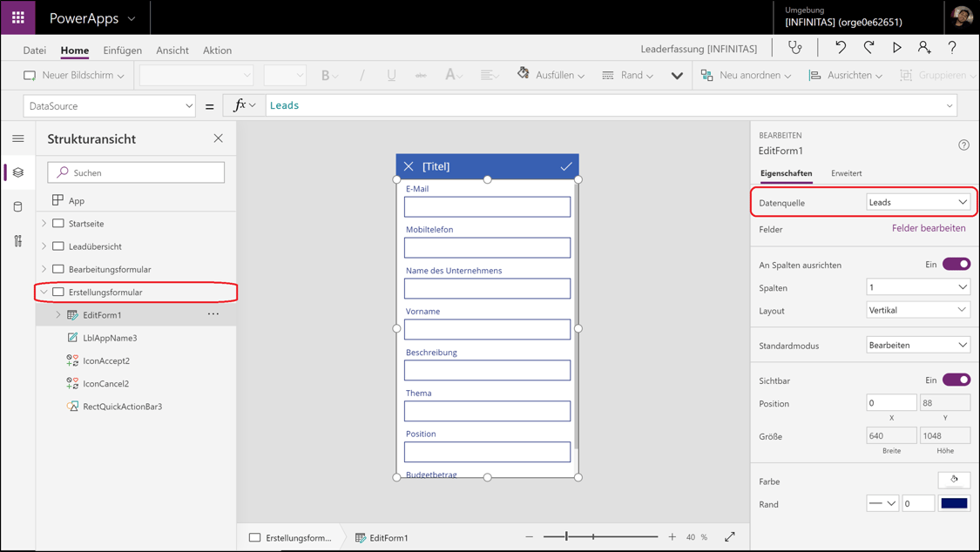Click the Undo arrow icon
Viewport: 980px width, 552px height.
click(x=840, y=48)
